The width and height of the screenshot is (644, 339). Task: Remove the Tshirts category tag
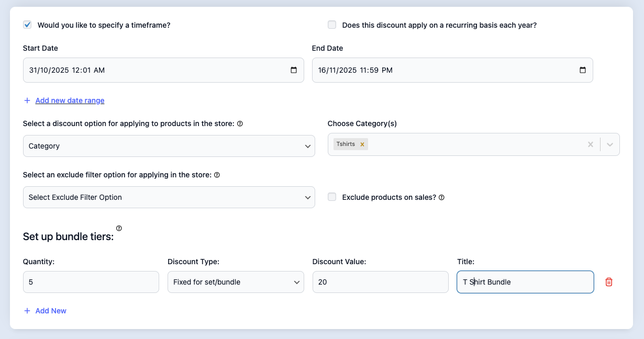[x=362, y=144]
